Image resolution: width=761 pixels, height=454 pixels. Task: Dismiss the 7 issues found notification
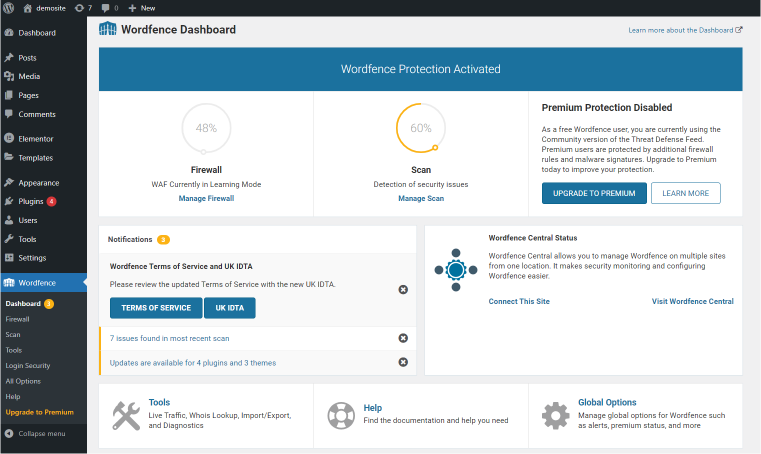coord(403,338)
